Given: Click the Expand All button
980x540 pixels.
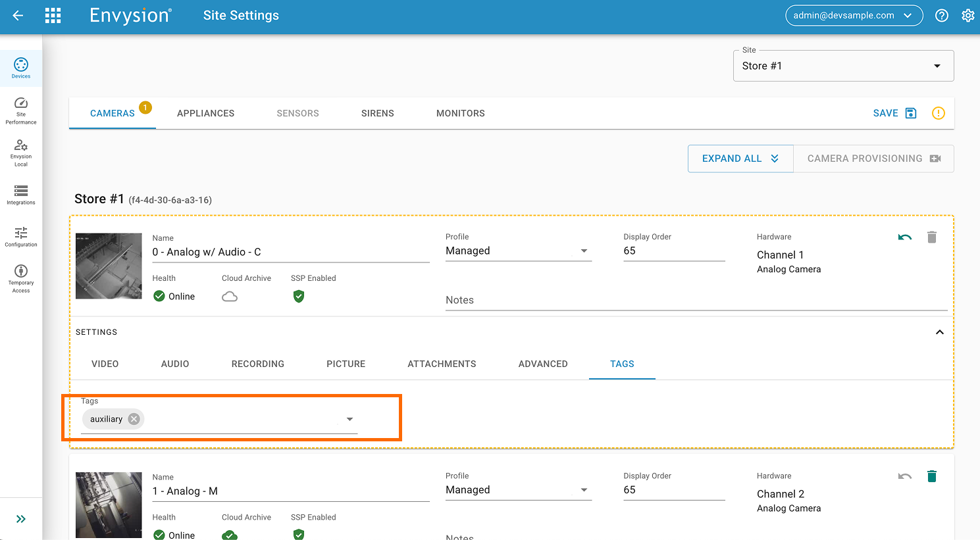Looking at the screenshot, I should tap(740, 159).
